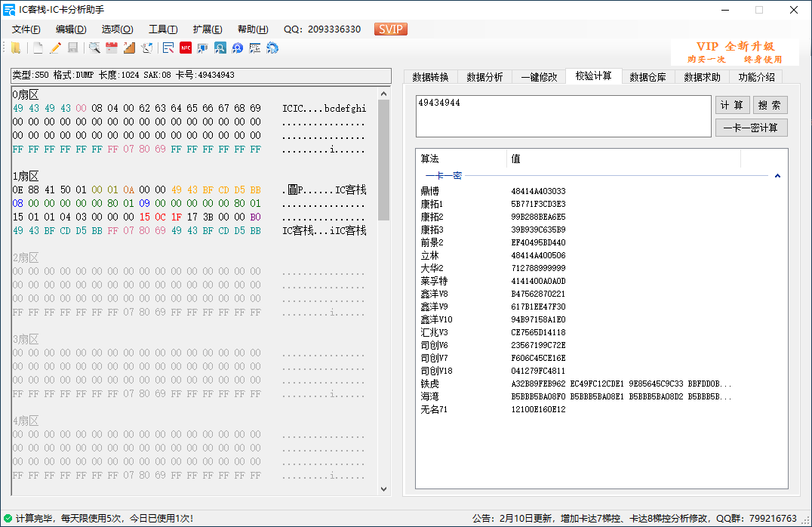
Task: Select the 海湾 result row
Action: 601,397
